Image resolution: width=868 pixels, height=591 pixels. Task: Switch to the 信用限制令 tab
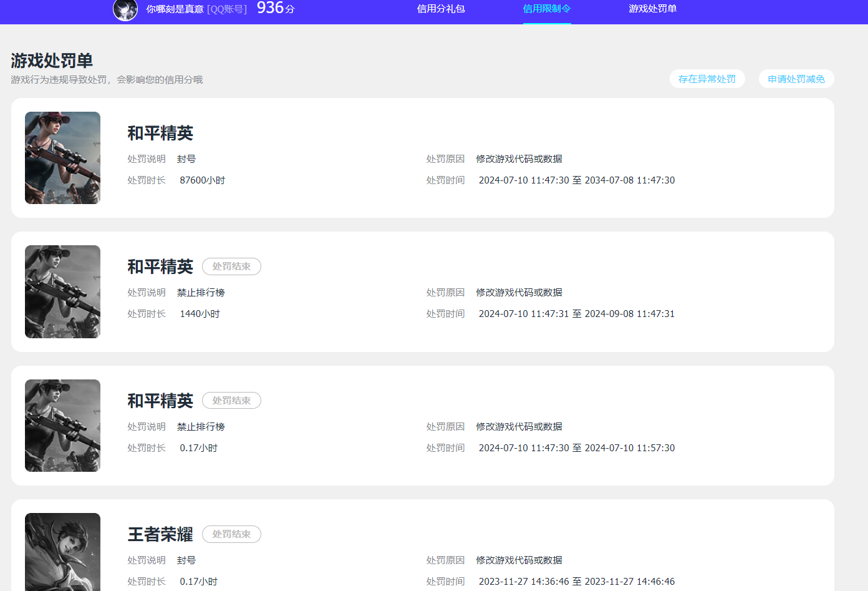pos(547,9)
